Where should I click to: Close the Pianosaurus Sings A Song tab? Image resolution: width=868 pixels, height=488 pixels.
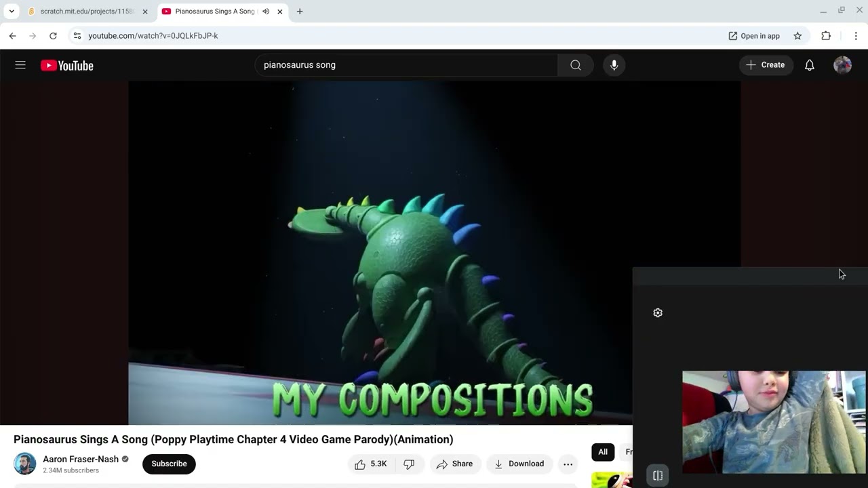coord(279,12)
